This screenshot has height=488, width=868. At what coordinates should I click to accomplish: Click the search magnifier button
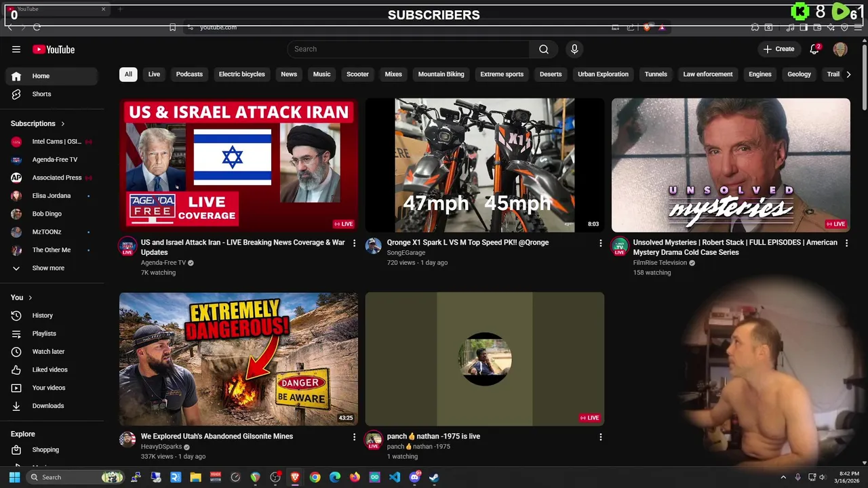tap(543, 49)
